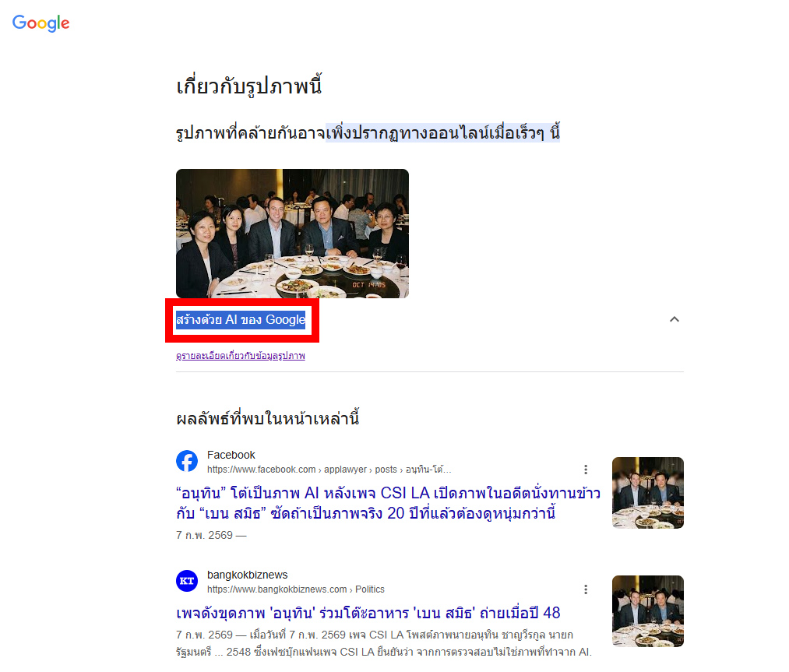Click the Facebook favicon icon
Image resolution: width=789 pixels, height=672 pixels.
tap(187, 461)
